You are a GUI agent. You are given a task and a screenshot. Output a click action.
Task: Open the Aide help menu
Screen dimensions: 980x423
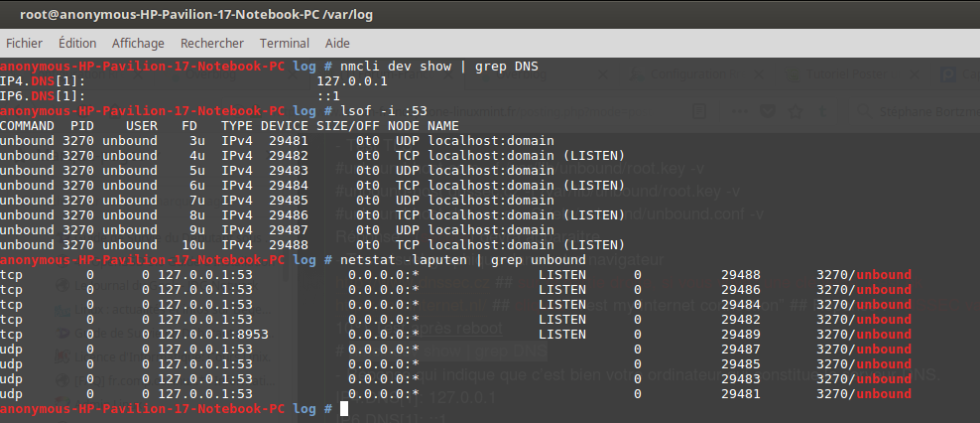[337, 44]
